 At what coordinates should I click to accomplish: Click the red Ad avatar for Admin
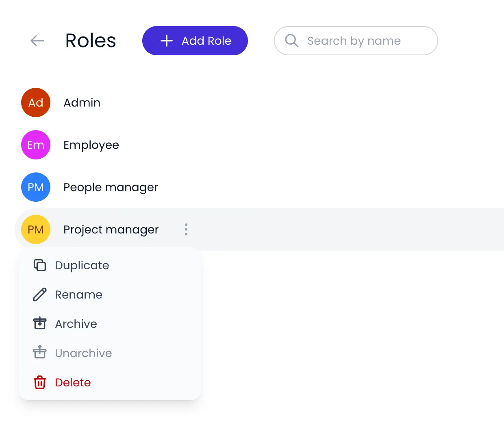(36, 102)
